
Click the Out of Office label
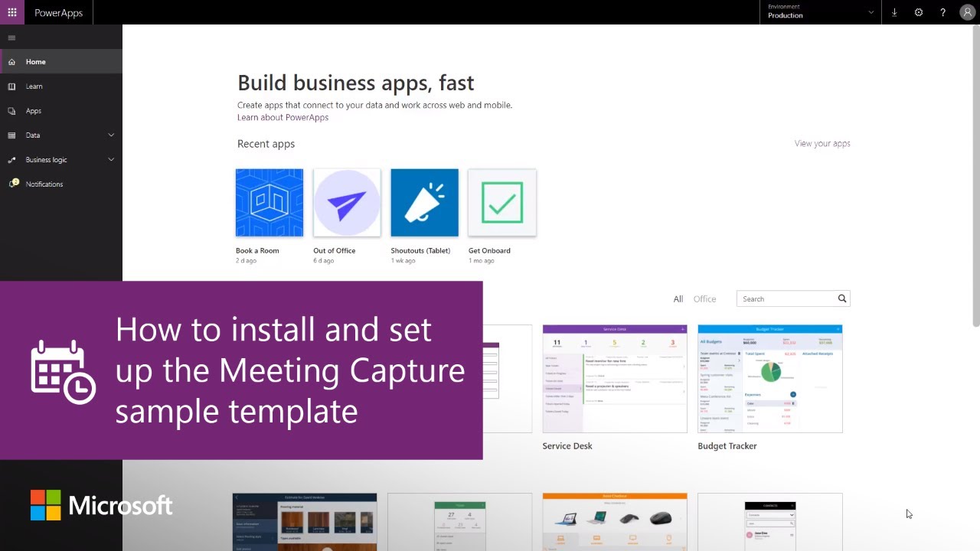(x=335, y=250)
